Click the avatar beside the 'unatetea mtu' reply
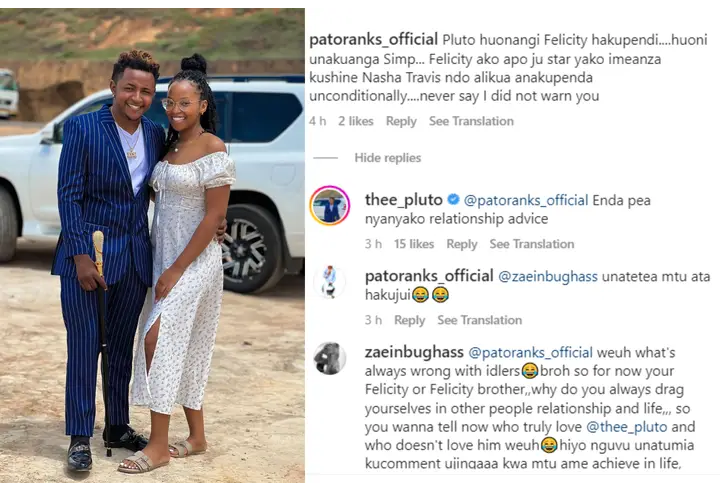 tap(329, 282)
